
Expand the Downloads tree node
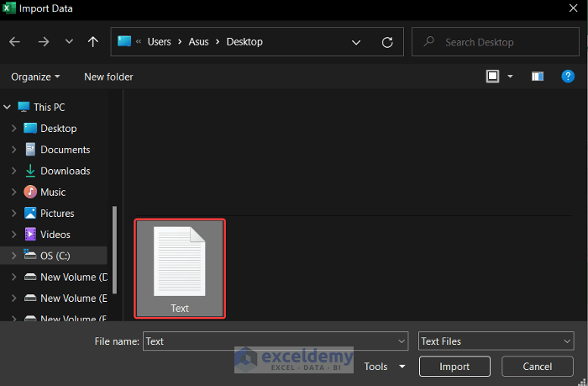14,171
